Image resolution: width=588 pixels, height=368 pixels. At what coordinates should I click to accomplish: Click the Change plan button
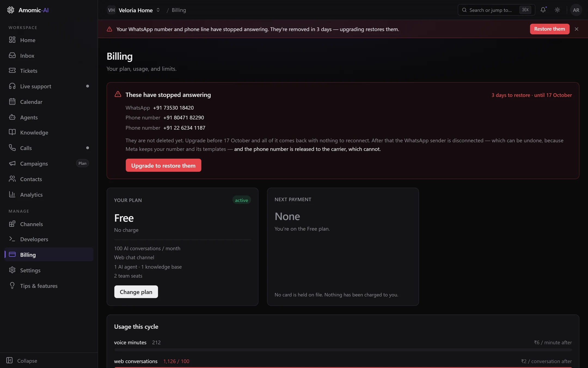coord(136,292)
